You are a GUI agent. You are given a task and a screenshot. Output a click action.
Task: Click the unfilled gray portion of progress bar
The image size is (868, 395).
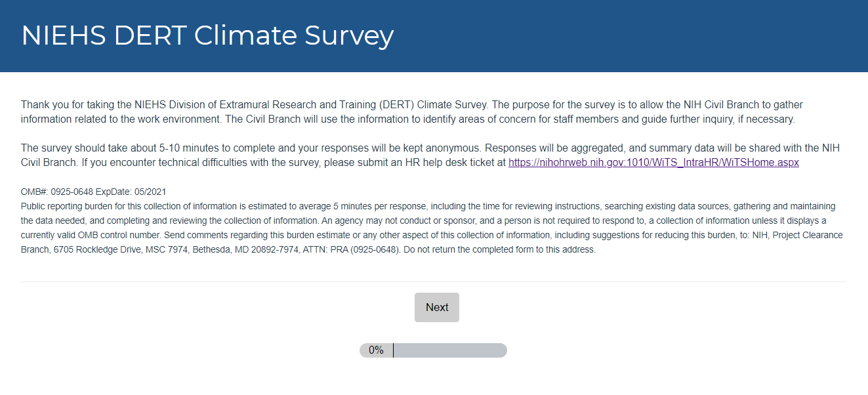449,350
